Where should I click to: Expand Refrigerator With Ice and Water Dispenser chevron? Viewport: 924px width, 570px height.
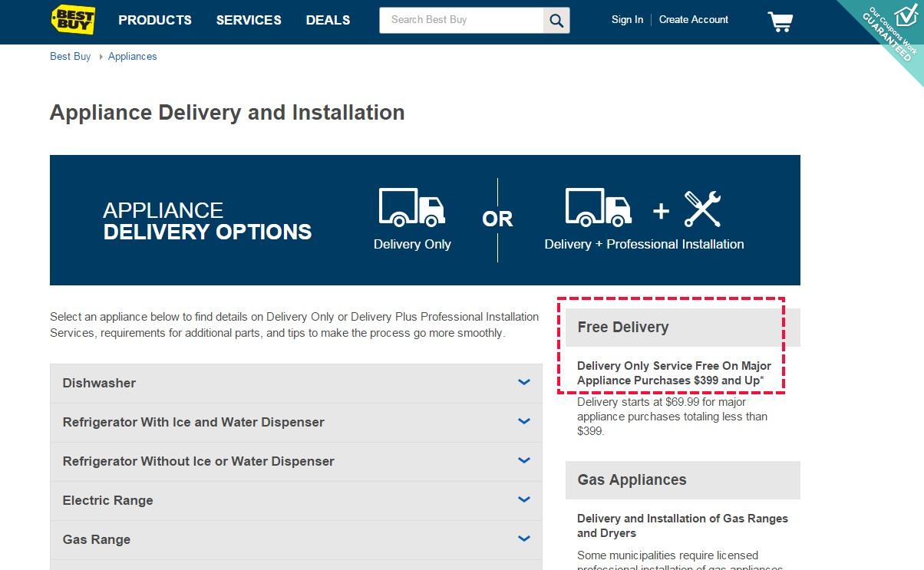(x=524, y=421)
